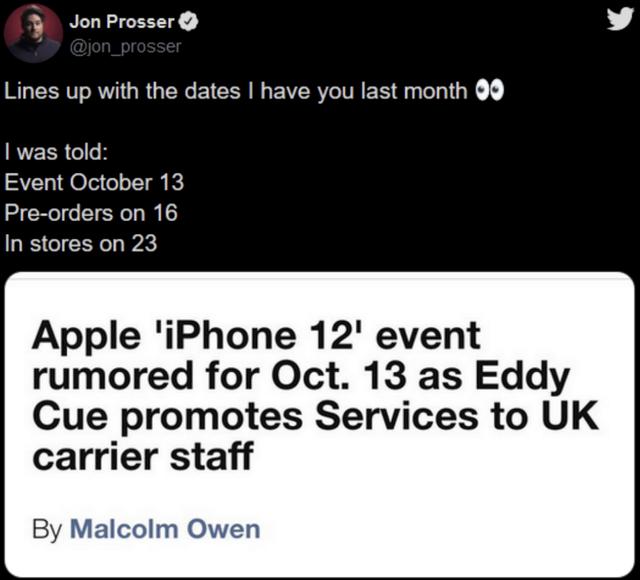The width and height of the screenshot is (640, 580).
Task: Open Jon Prosser's profile avatar
Action: pyautogui.click(x=33, y=33)
